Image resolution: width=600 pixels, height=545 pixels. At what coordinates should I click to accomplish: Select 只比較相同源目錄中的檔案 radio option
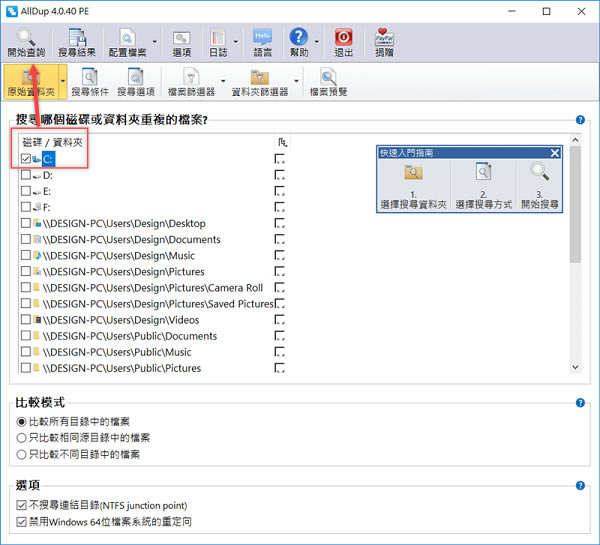[x=23, y=437]
